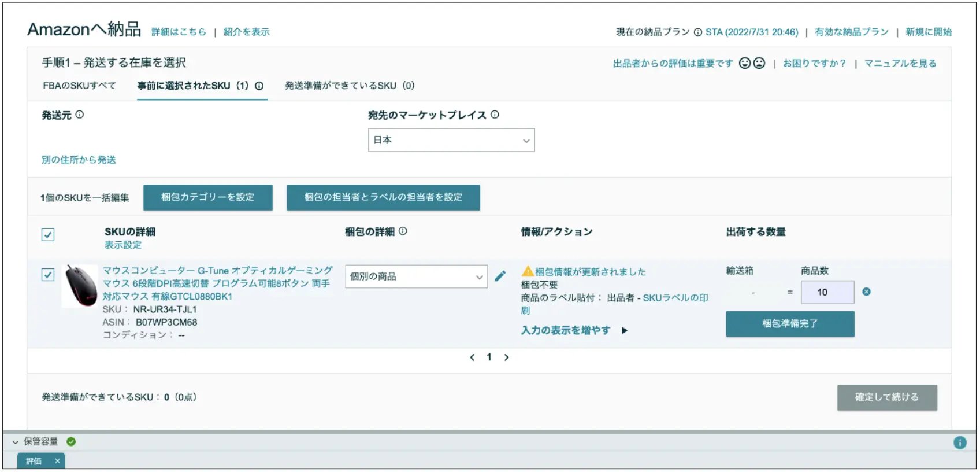Screen dimensions: 980x472
Task: Click the mouse product thumbnail image
Action: (80, 285)
